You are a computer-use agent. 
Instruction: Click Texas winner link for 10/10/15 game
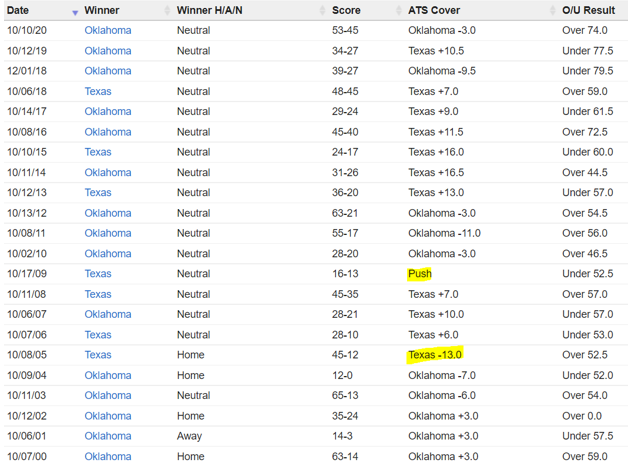pos(98,152)
